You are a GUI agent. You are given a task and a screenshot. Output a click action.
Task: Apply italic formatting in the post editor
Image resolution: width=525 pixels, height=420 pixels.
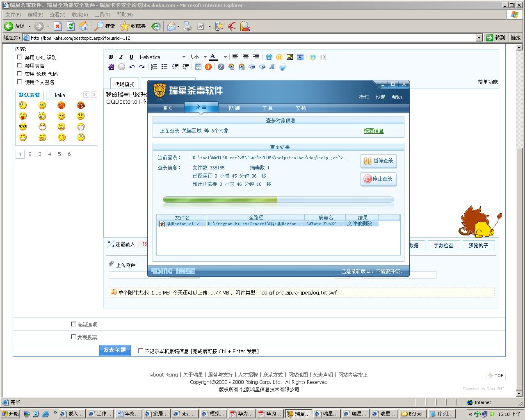pyautogui.click(x=121, y=57)
